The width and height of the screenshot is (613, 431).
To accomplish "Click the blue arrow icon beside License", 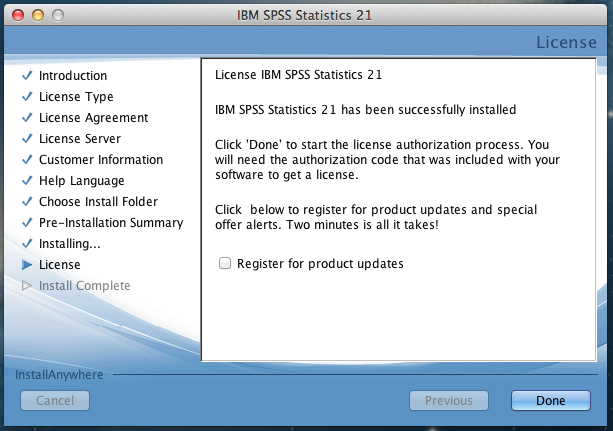I will tap(27, 265).
